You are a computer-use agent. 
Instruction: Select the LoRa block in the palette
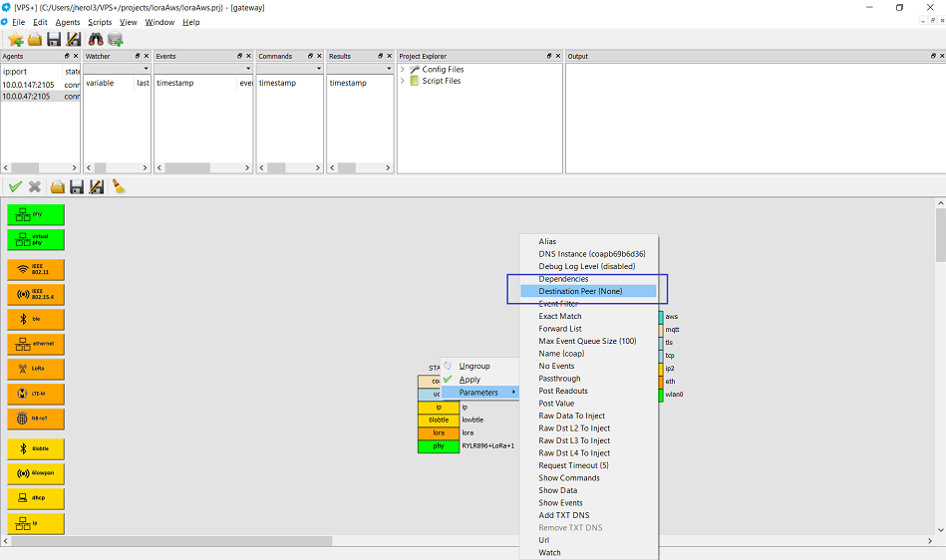36,369
